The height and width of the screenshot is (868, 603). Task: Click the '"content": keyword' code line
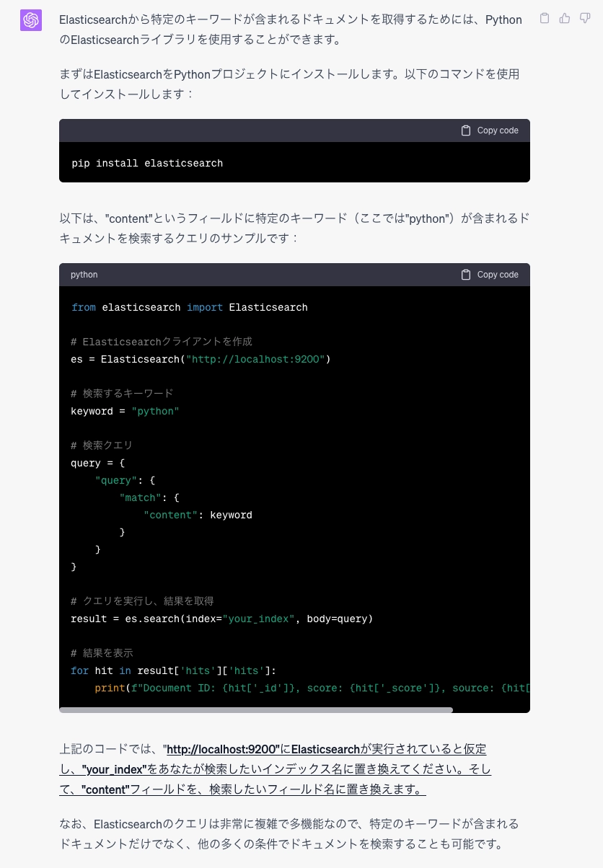click(198, 515)
